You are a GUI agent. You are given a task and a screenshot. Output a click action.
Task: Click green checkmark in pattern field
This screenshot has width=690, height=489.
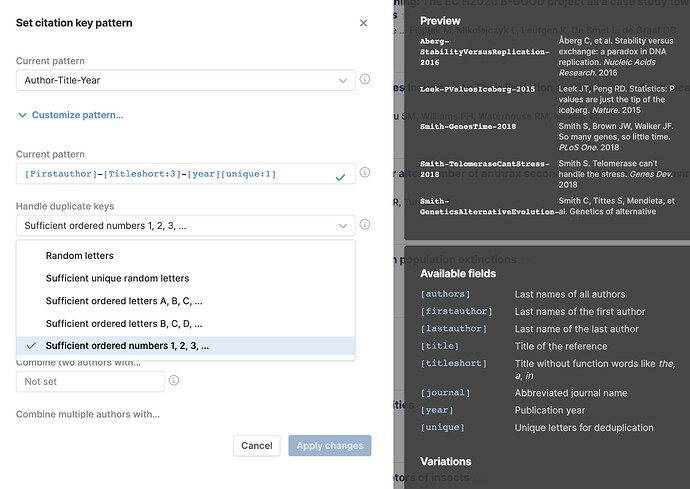[x=340, y=177]
